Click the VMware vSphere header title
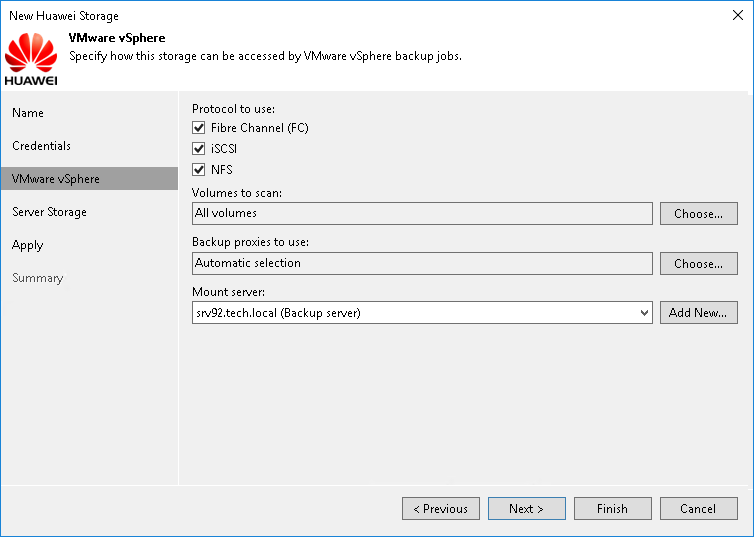Image resolution: width=754 pixels, height=537 pixels. [117, 38]
